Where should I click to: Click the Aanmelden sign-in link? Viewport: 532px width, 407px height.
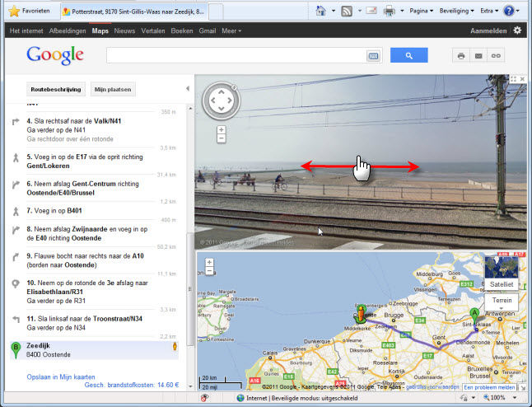[488, 30]
